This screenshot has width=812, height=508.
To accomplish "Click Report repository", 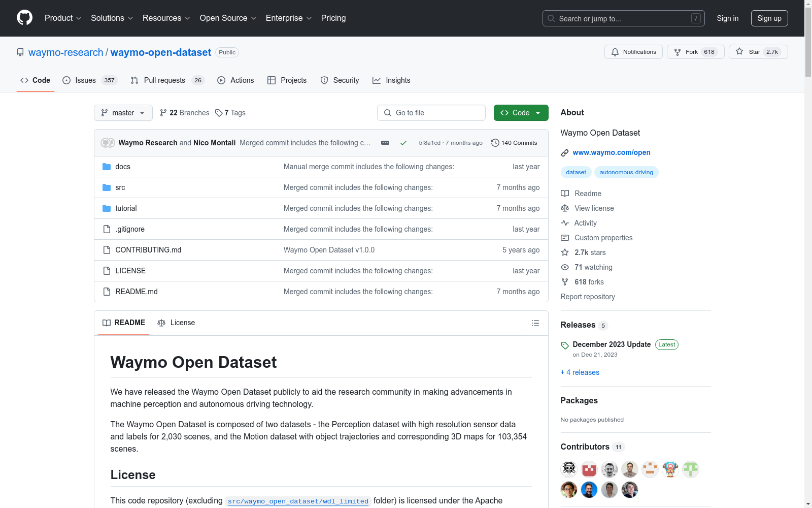I will [x=588, y=297].
